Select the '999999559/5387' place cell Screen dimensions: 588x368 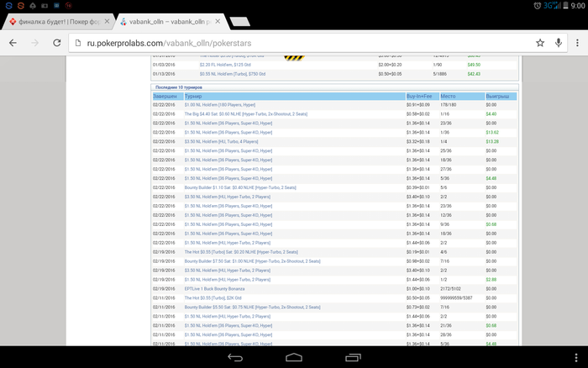coord(456,298)
